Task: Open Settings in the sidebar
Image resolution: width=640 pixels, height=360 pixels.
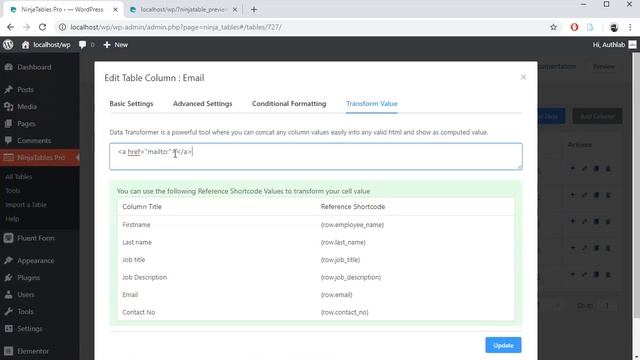Action: tap(29, 329)
